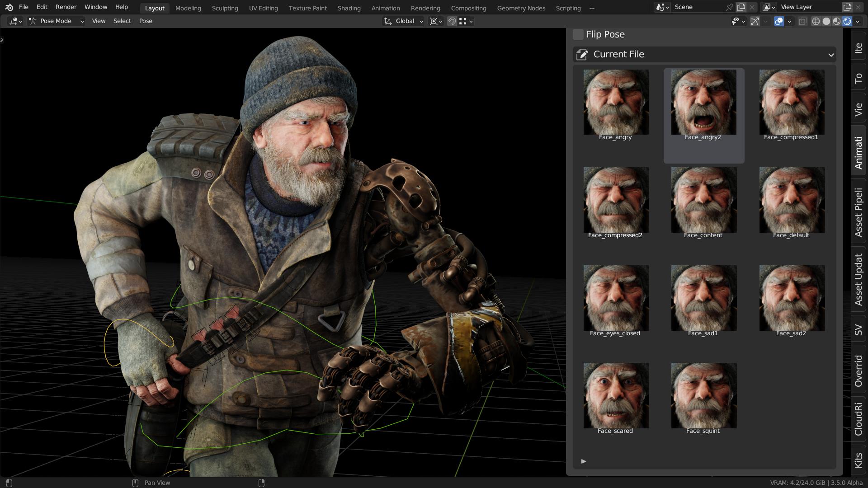Toggle snapping magnet icon
This screenshot has height=488, width=868.
pyautogui.click(x=452, y=21)
